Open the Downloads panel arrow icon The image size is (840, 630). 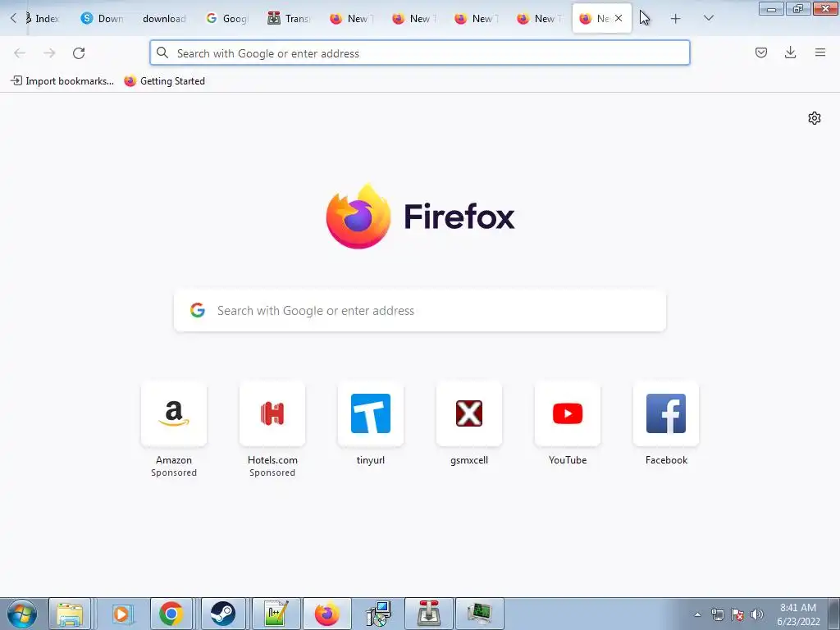(x=790, y=52)
